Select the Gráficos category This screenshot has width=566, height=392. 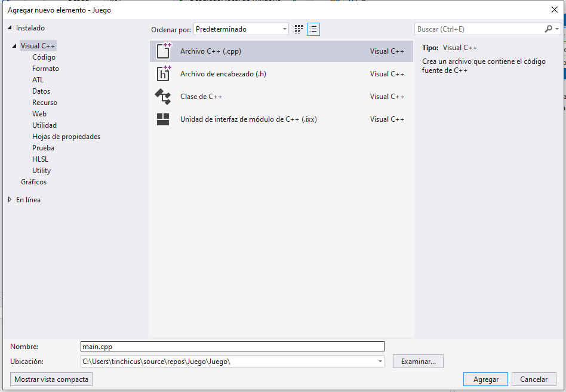tap(33, 182)
